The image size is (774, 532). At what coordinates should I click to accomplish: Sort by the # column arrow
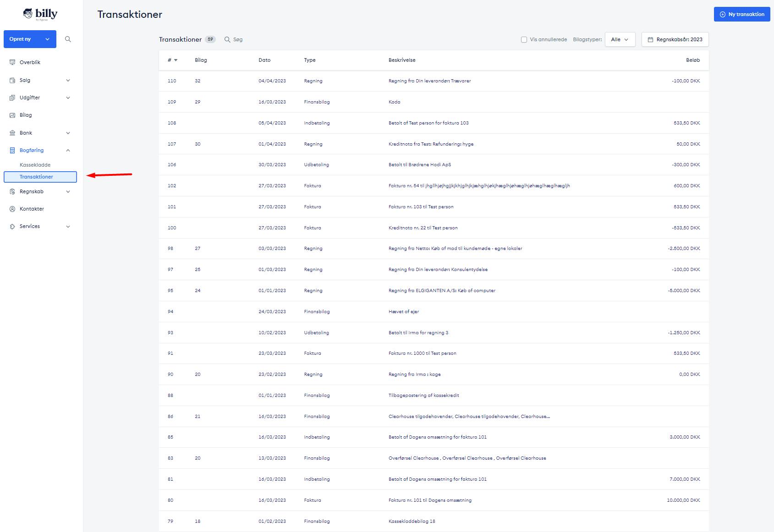tap(176, 60)
